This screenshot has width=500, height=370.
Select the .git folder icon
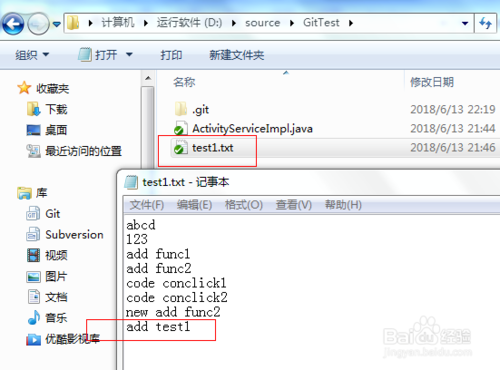tap(181, 109)
